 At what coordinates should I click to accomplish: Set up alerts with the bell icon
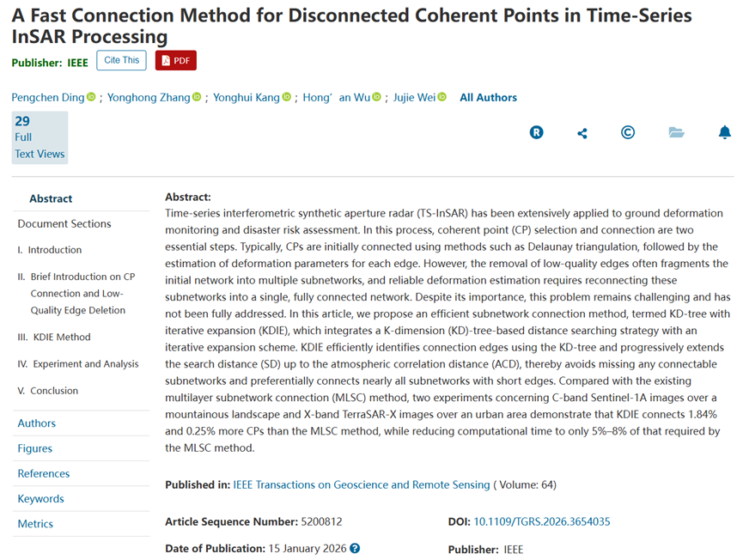point(724,132)
